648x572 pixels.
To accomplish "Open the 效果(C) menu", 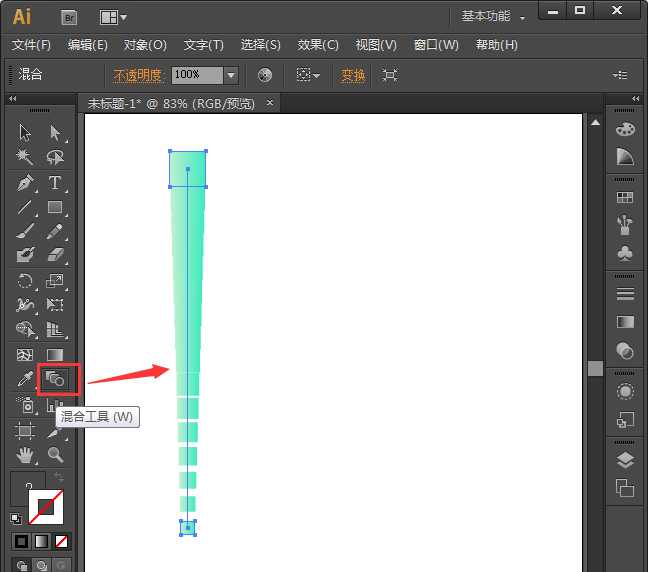I will tap(318, 45).
